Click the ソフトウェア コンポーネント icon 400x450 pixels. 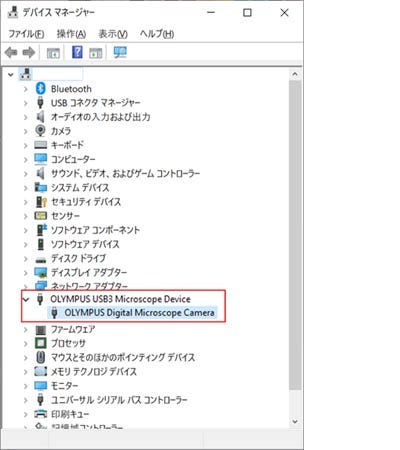click(x=41, y=230)
